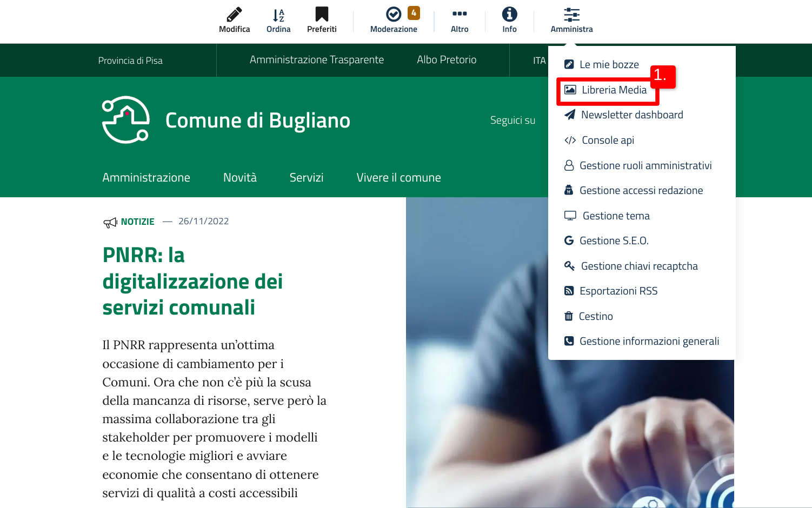Click the Notizie megaphone icon
This screenshot has height=508, width=812.
[110, 222]
